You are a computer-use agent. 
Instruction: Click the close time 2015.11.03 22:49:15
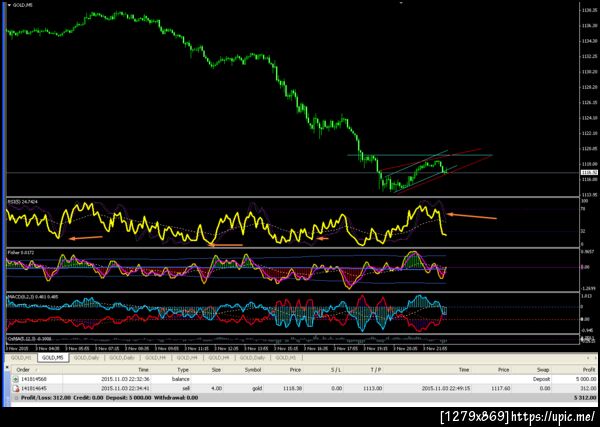446,388
